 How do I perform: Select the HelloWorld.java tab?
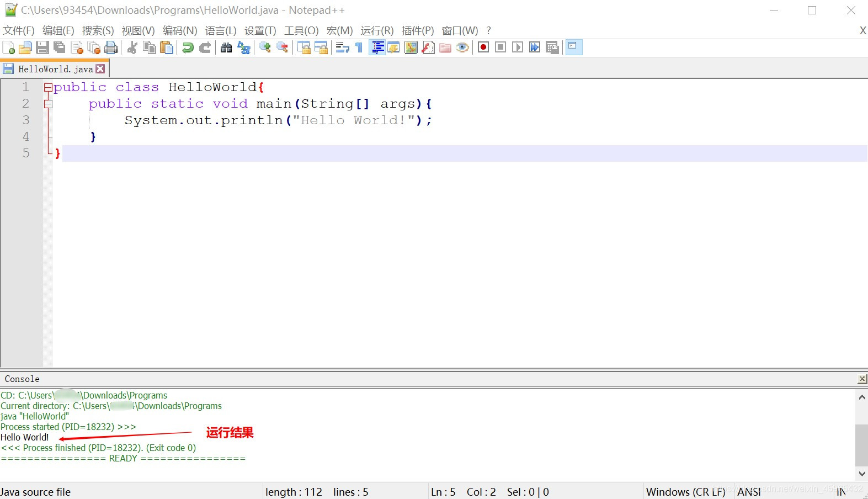click(x=55, y=69)
